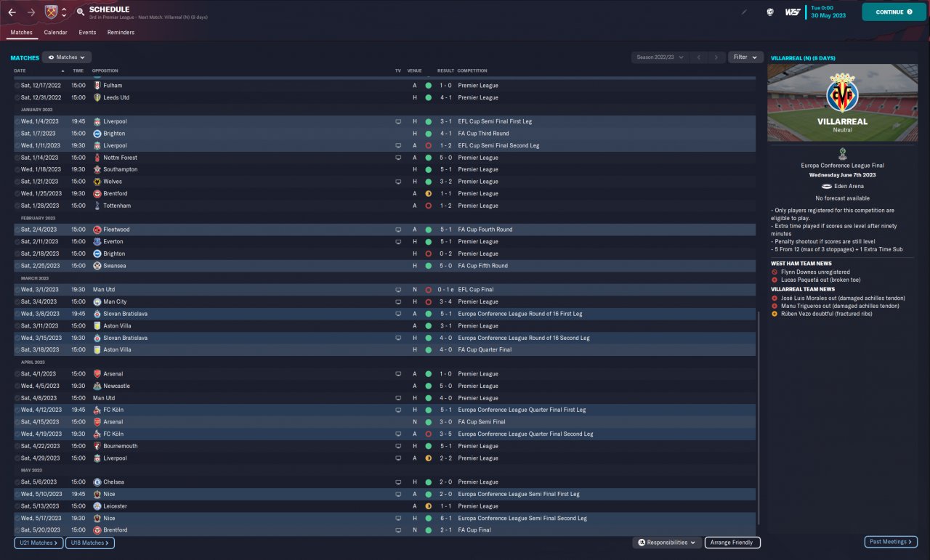930x560 pixels.
Task: Click the Opposition column header
Action: [105, 71]
